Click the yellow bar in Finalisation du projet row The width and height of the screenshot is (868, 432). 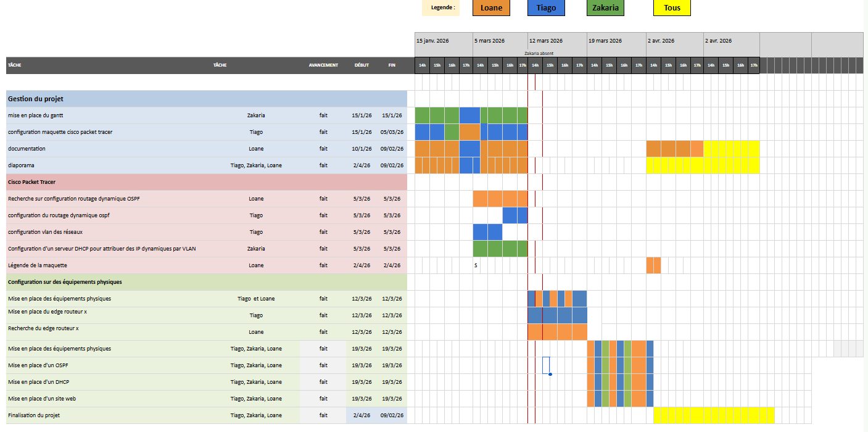(x=714, y=415)
